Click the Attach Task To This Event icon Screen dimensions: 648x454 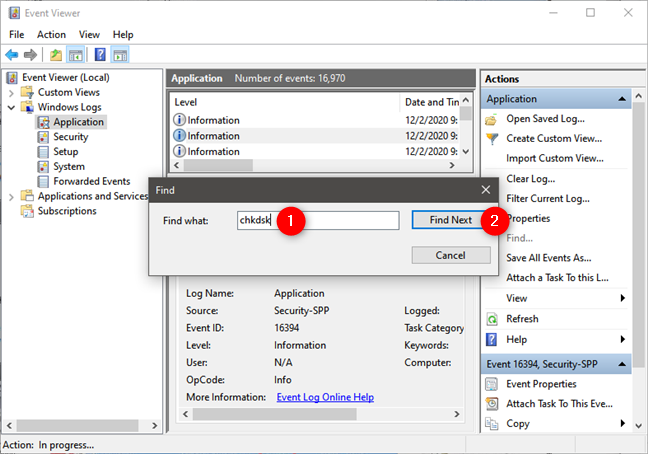point(492,404)
